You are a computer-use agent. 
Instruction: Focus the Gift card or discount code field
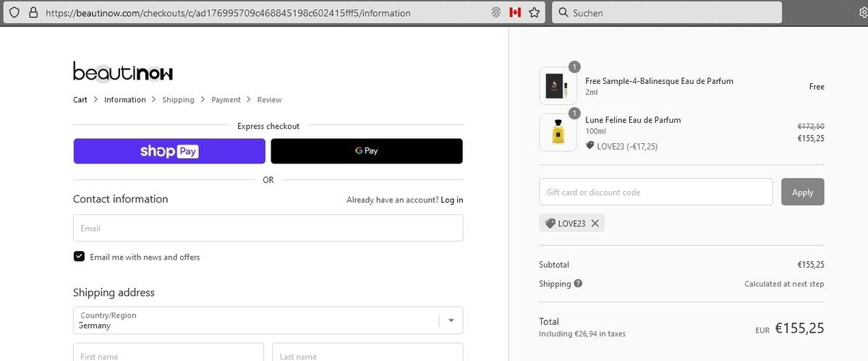click(x=655, y=192)
